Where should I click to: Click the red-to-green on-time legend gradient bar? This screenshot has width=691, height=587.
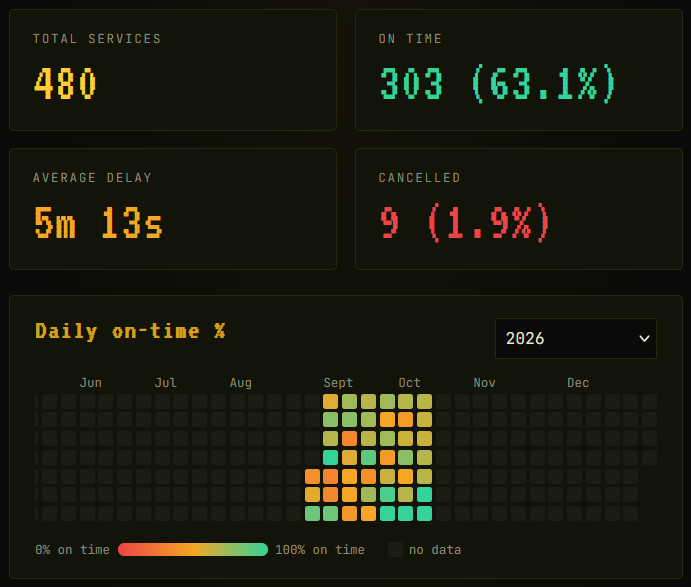tap(193, 550)
